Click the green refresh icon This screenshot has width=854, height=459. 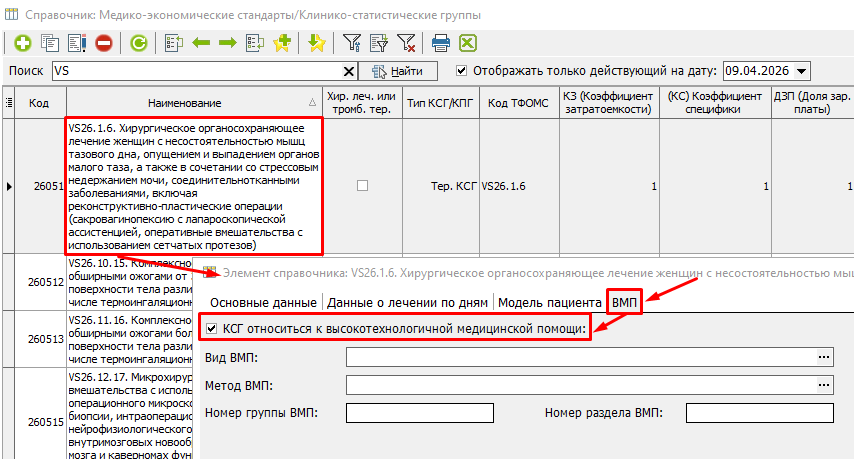[x=139, y=43]
